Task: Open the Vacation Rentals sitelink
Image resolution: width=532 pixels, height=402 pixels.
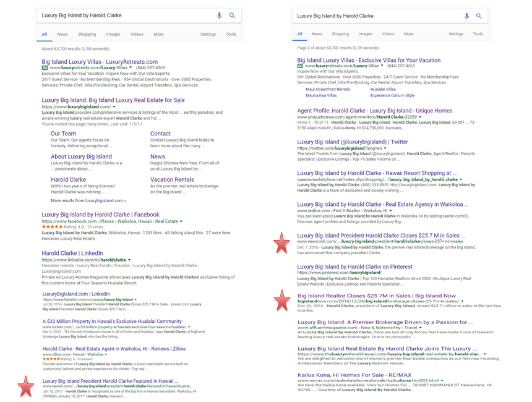Action: tap(172, 180)
